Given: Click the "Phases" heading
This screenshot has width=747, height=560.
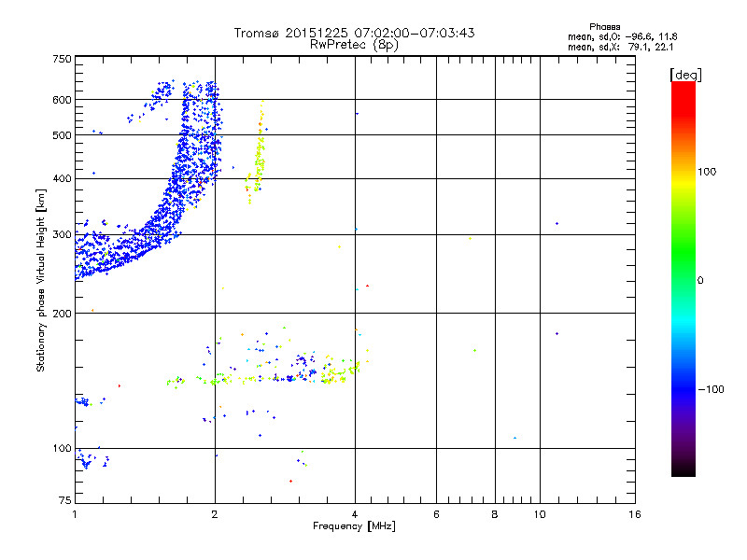Looking at the screenshot, I should pos(604,27).
